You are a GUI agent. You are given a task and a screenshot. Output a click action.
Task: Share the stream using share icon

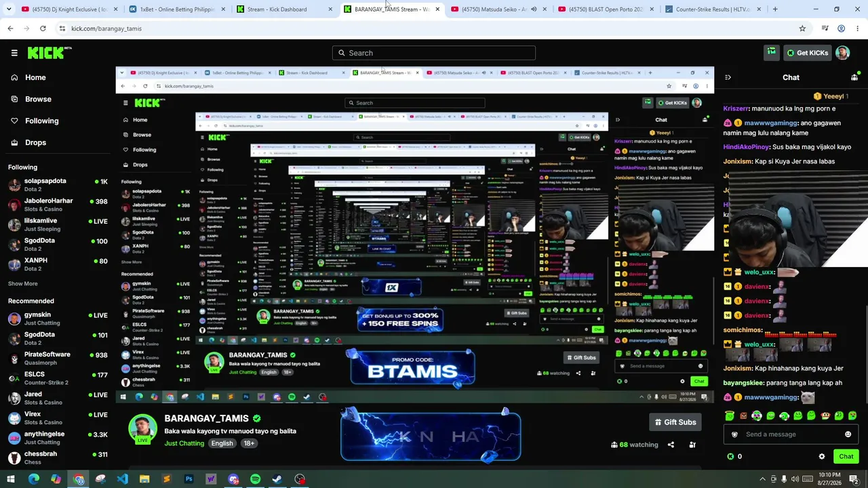coord(671,445)
